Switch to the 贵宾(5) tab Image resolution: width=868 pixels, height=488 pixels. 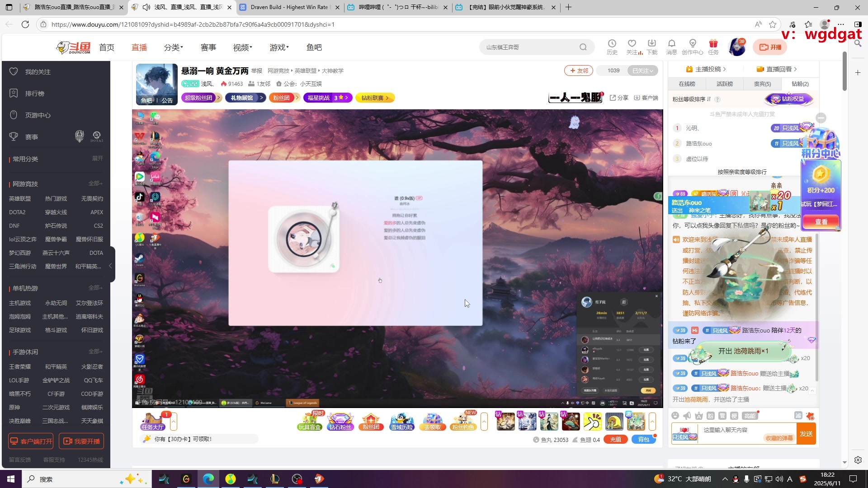point(763,84)
